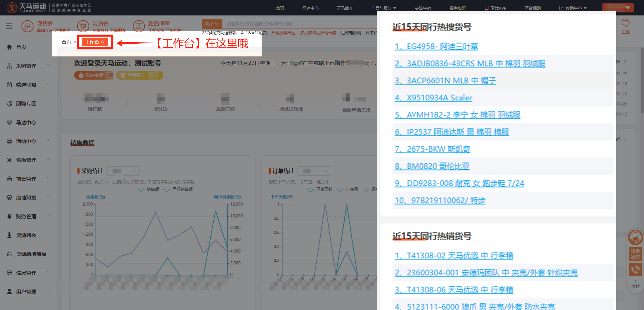The image size is (644, 310).
Task: Refresh the 工作台 tab icon
Action: tap(103, 42)
